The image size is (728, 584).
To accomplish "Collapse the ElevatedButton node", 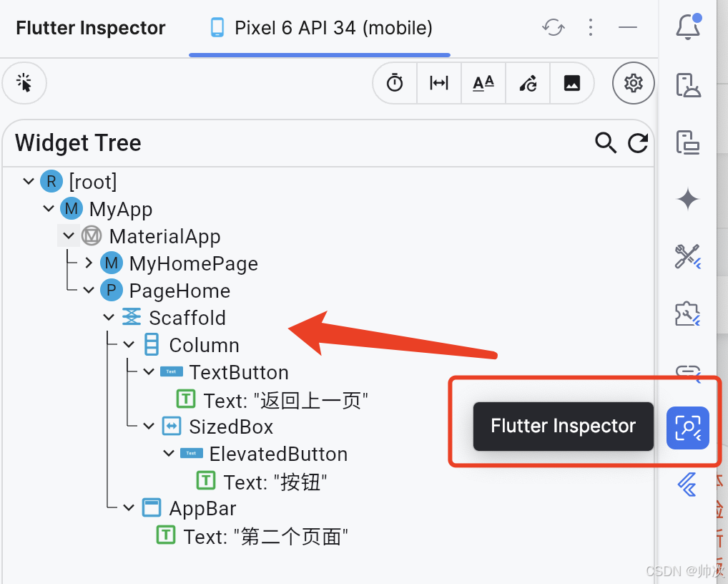I will point(169,453).
